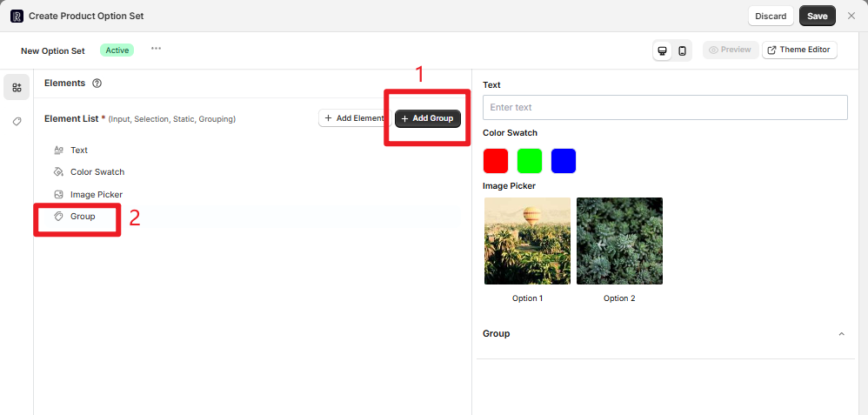Click the Add Element button
This screenshot has width=868, height=415.
[354, 118]
